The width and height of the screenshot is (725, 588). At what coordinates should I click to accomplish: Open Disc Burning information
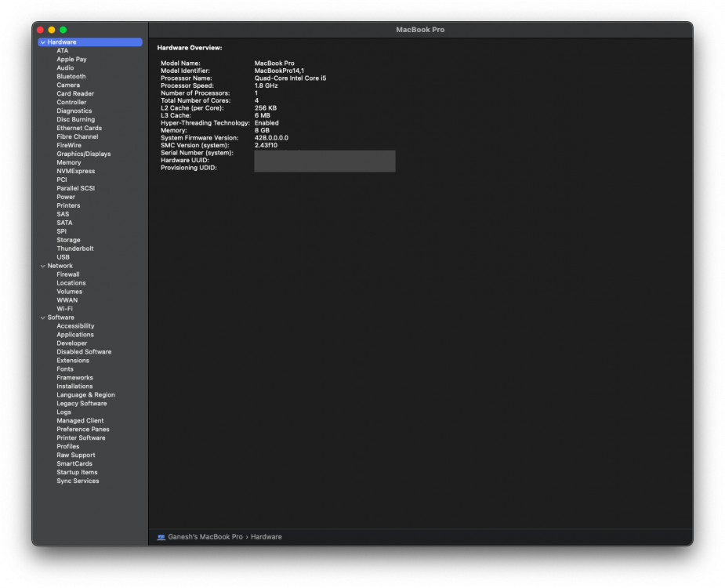76,119
